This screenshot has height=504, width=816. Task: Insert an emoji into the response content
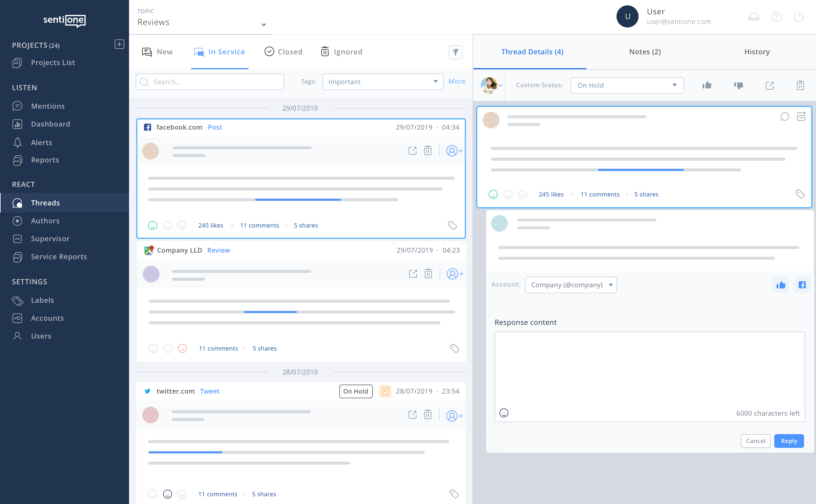point(504,413)
